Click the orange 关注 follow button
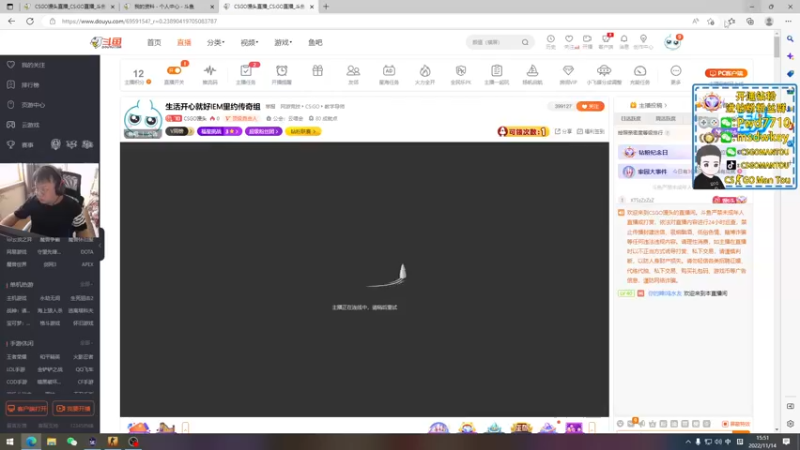 [590, 106]
